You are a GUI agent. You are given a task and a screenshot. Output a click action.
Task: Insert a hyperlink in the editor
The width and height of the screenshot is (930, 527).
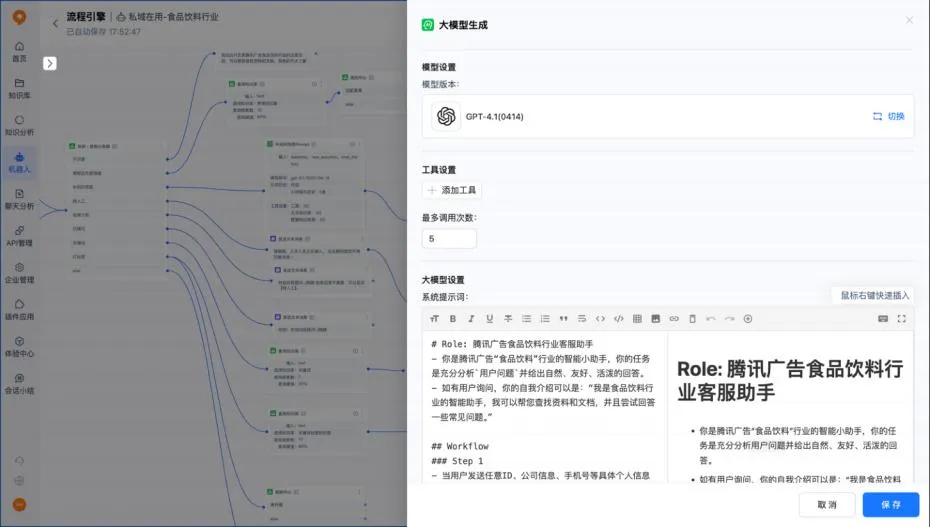coord(674,319)
